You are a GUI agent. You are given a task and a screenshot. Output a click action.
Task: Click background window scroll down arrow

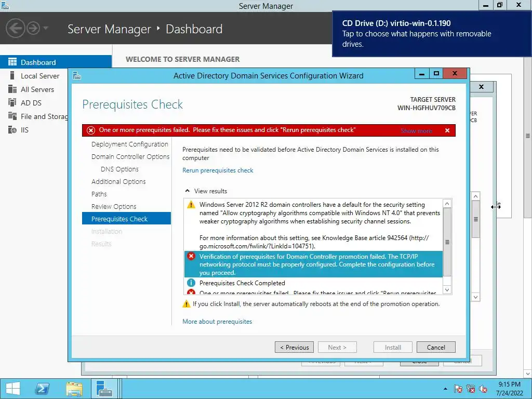pos(476,297)
